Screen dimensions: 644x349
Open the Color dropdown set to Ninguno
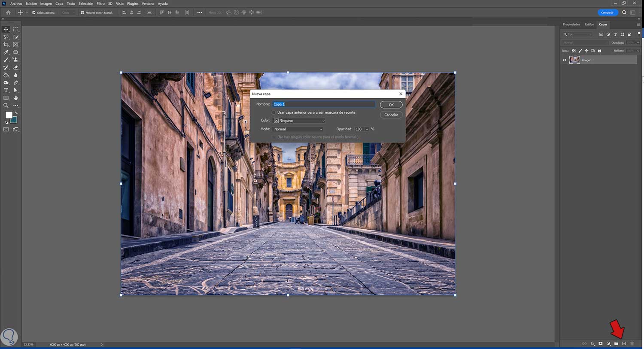click(x=299, y=121)
